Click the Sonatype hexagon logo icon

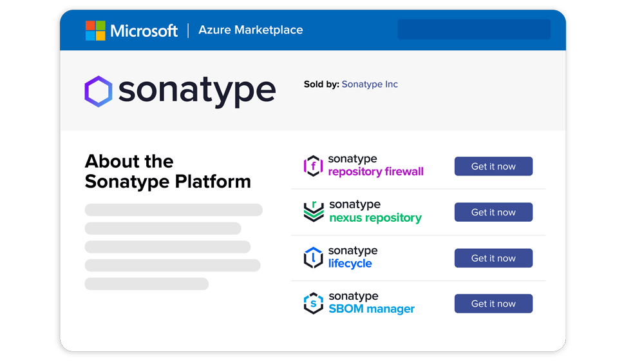[x=99, y=92]
